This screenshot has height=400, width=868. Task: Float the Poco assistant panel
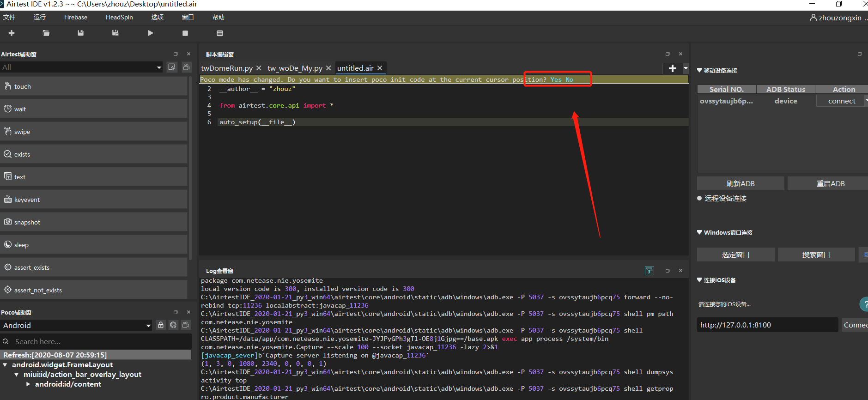pyautogui.click(x=176, y=312)
